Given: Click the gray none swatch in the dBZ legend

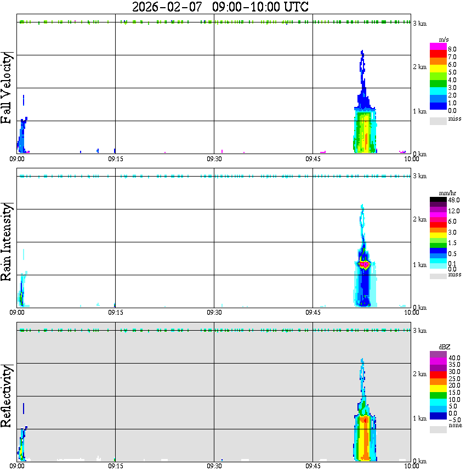Looking at the screenshot, I should [x=438, y=429].
